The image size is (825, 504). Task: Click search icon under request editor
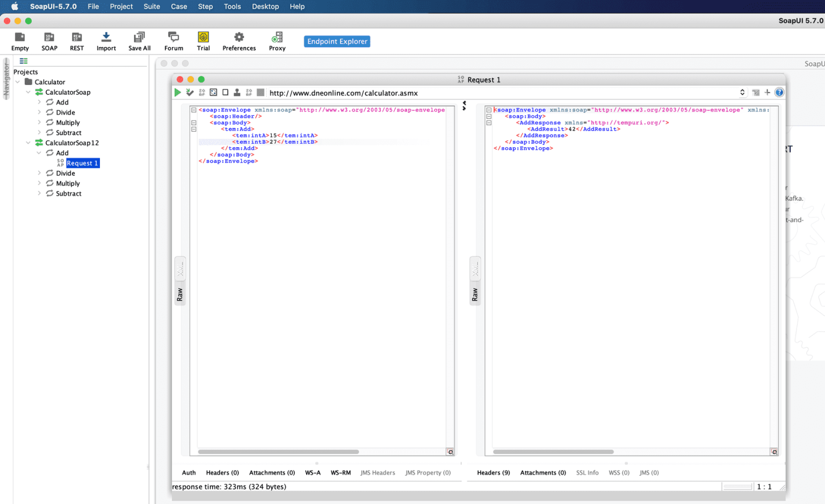tap(451, 452)
